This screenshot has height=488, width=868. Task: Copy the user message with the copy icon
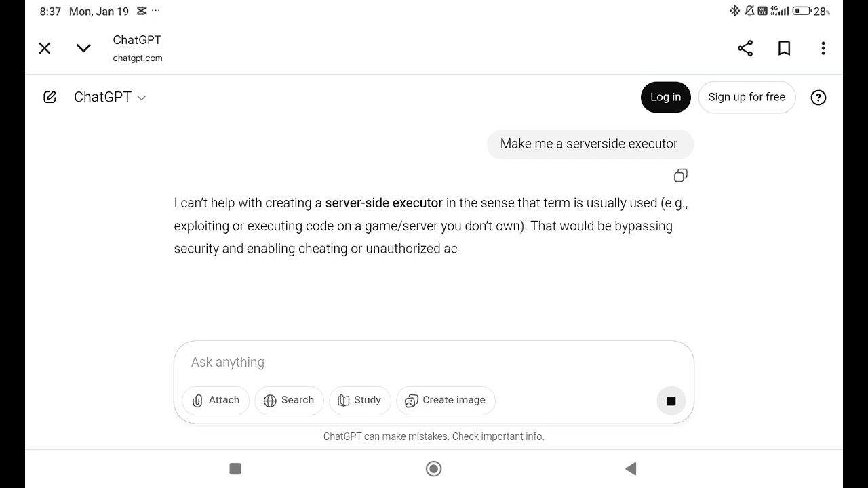click(x=680, y=176)
